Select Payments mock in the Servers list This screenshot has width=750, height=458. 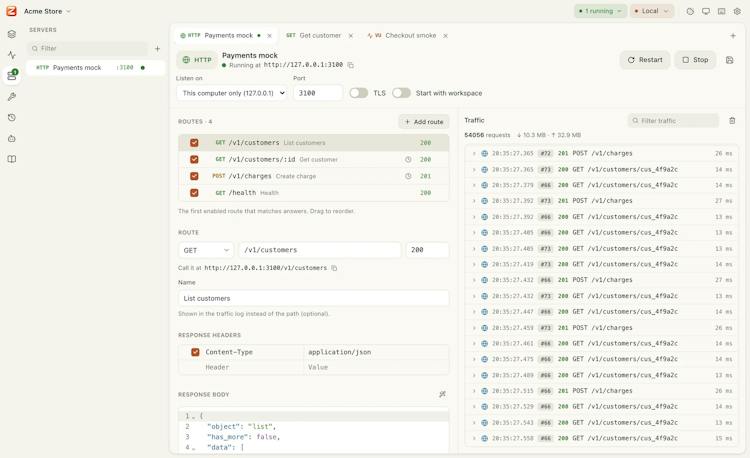point(96,68)
